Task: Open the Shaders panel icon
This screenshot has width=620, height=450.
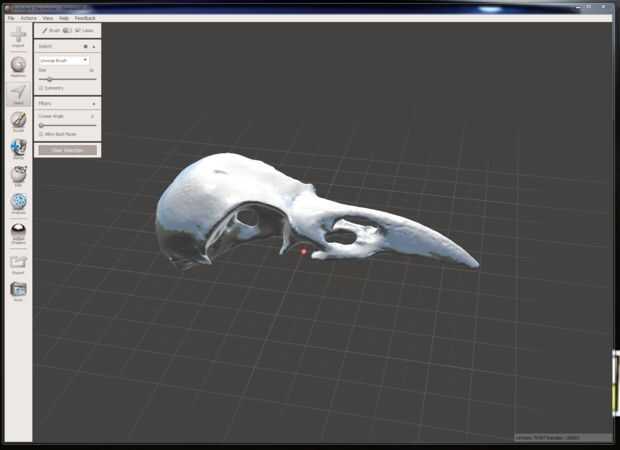Action: [18, 233]
